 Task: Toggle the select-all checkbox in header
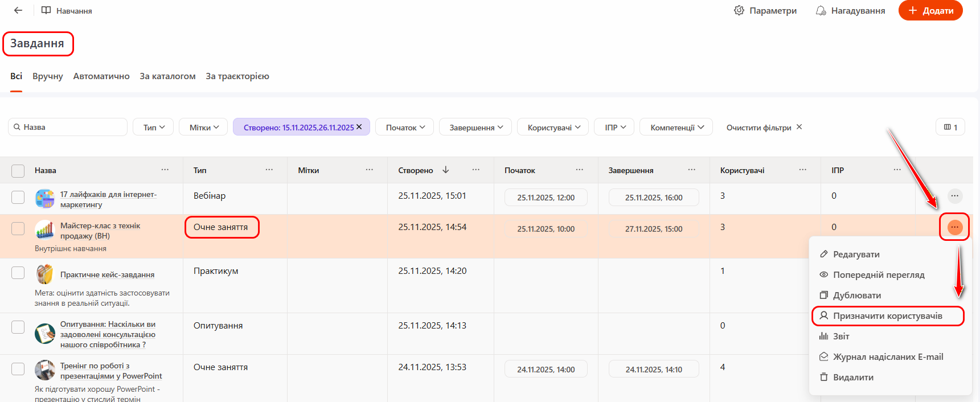tap(18, 171)
